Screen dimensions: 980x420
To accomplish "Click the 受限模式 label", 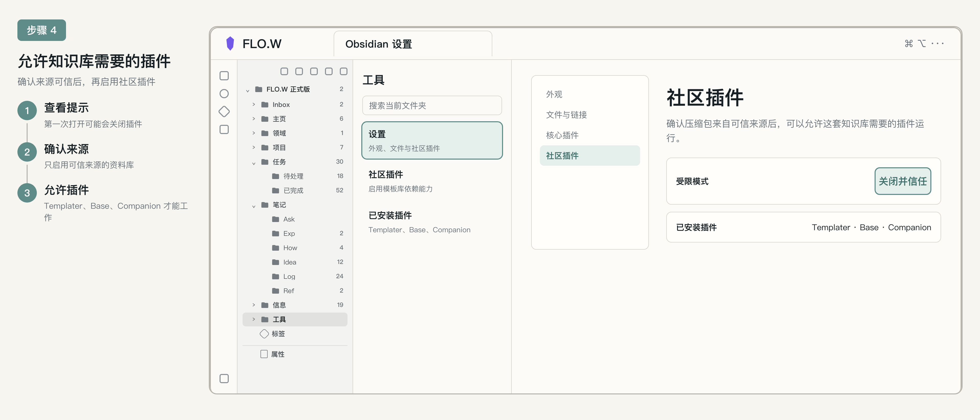I will click(x=692, y=181).
